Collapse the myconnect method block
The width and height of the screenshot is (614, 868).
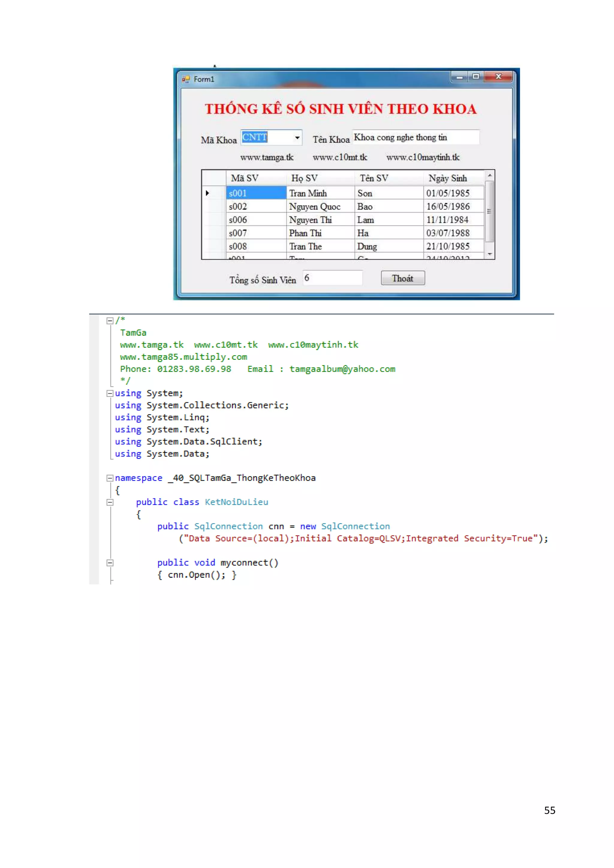[x=110, y=563]
